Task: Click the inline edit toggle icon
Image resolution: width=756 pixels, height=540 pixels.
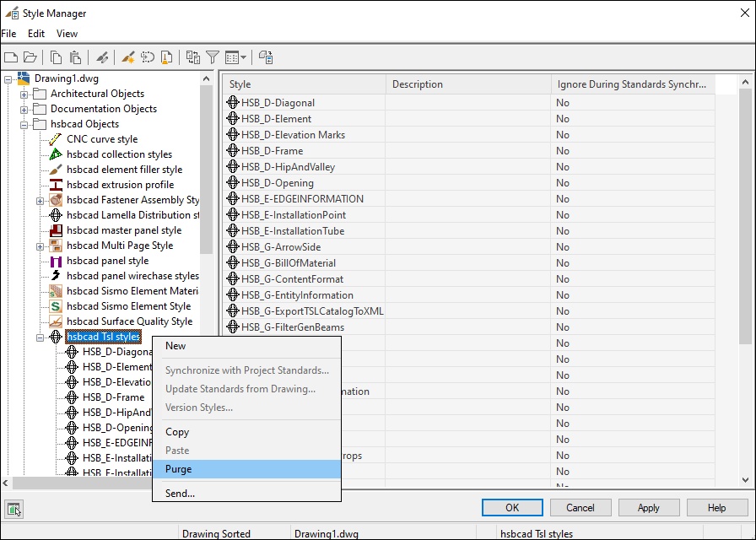Action: tap(266, 58)
